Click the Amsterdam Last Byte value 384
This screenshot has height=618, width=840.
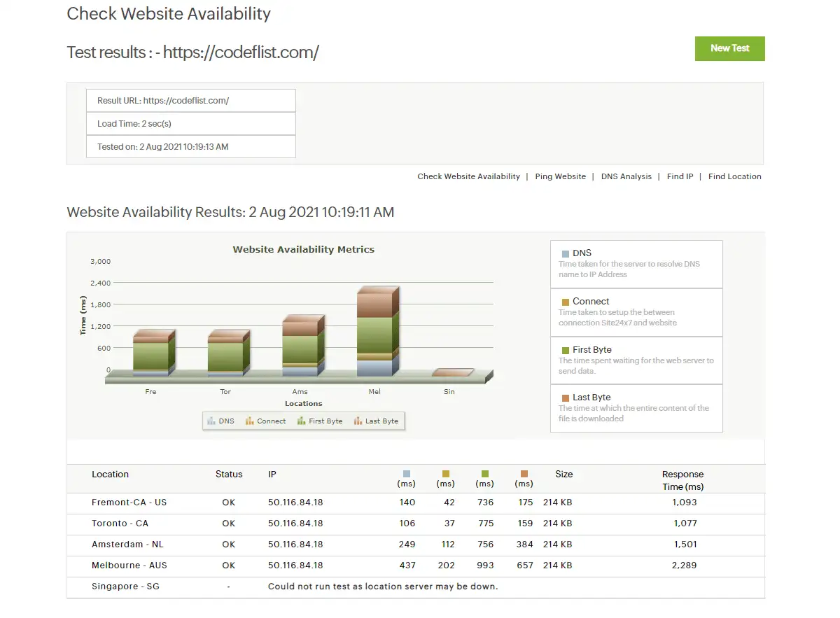(525, 545)
